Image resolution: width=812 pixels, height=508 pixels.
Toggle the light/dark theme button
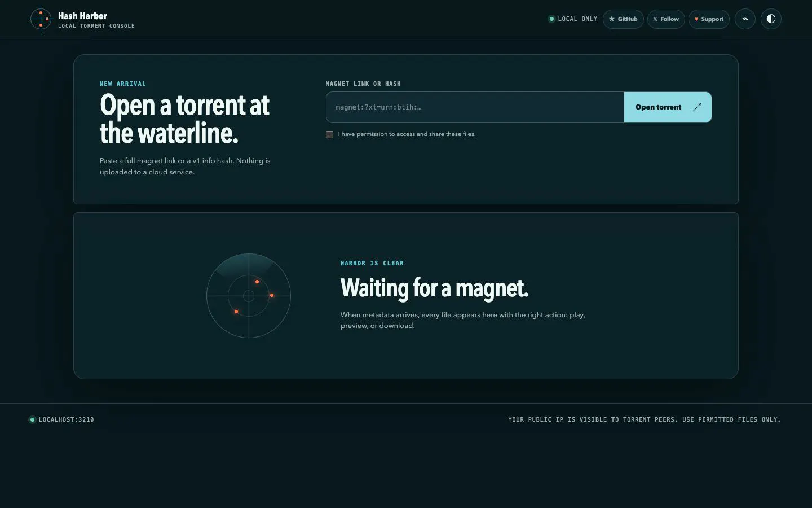[771, 19]
